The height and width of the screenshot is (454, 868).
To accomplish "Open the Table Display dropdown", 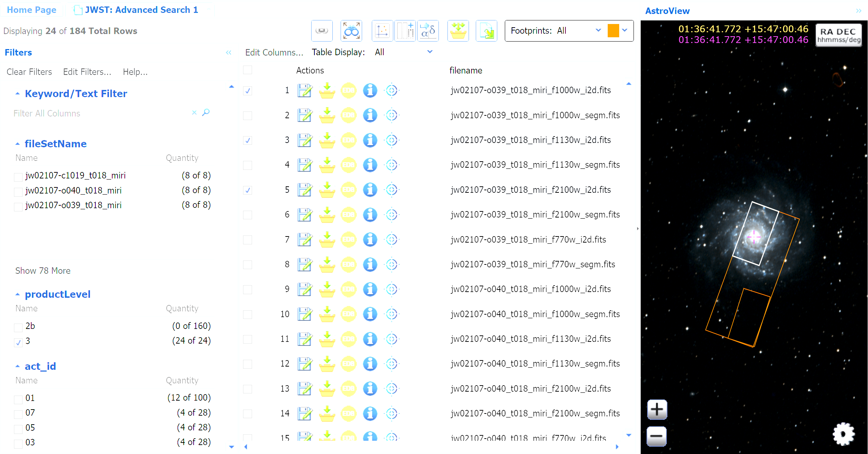I will (x=430, y=52).
